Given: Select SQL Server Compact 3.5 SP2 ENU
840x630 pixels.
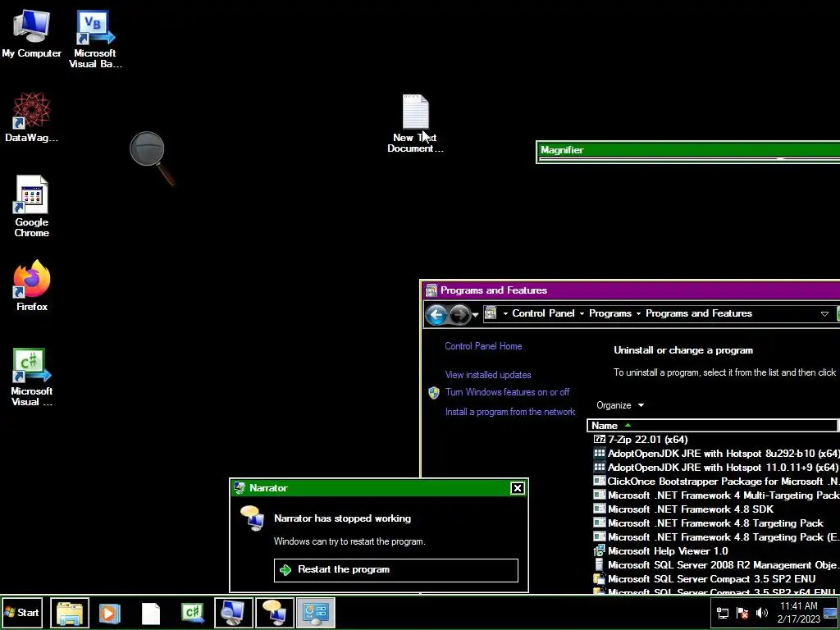Looking at the screenshot, I should 716,578.
